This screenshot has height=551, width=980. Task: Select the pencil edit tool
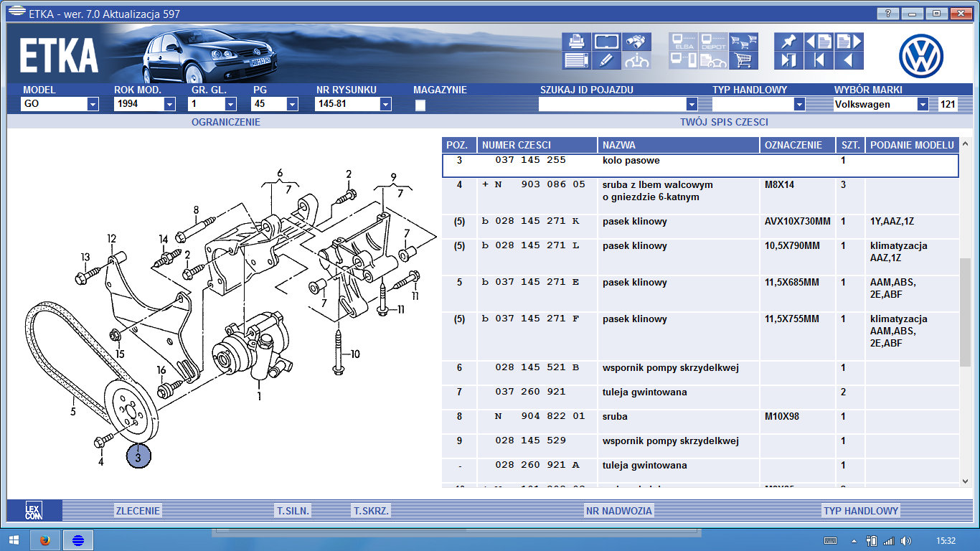(606, 60)
